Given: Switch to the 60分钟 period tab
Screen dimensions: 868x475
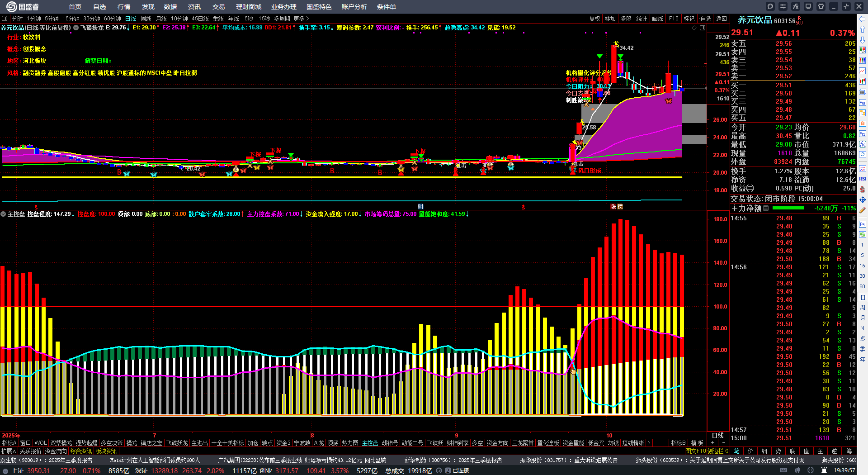Looking at the screenshot, I should 113,19.
